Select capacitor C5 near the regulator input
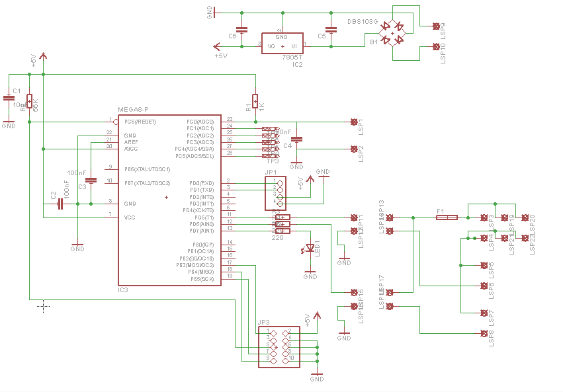This screenshot has width=563, height=392. (x=331, y=30)
